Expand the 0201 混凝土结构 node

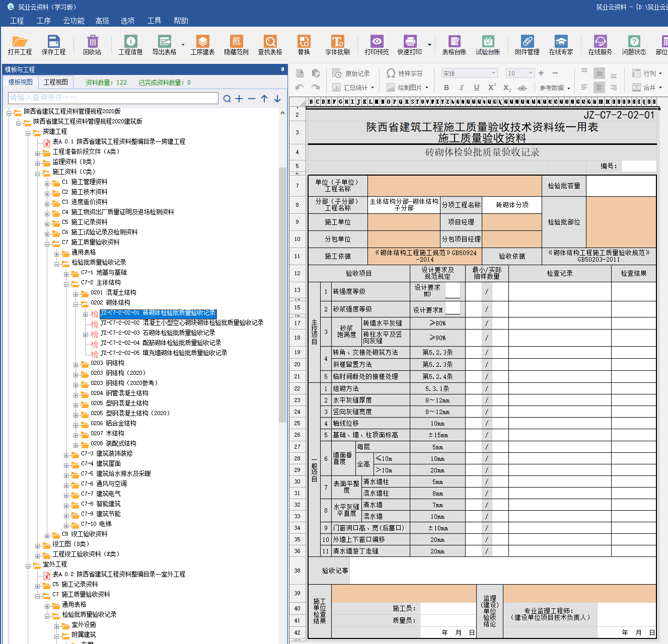pos(76,294)
